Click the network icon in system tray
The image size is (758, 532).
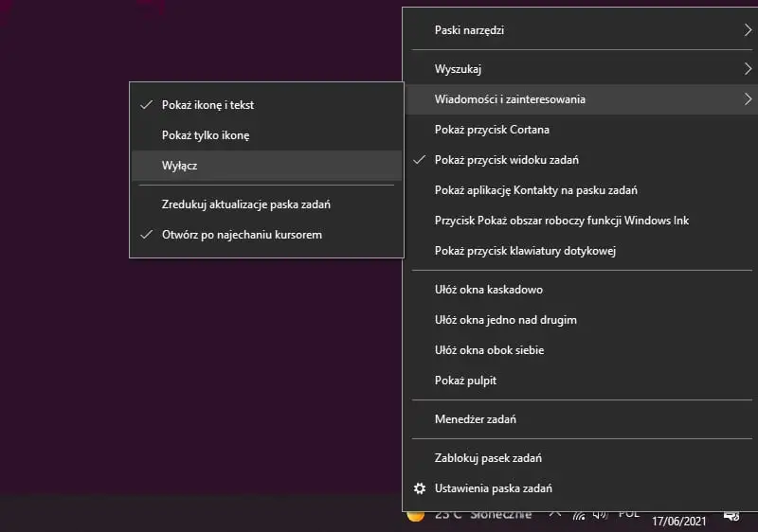579,516
